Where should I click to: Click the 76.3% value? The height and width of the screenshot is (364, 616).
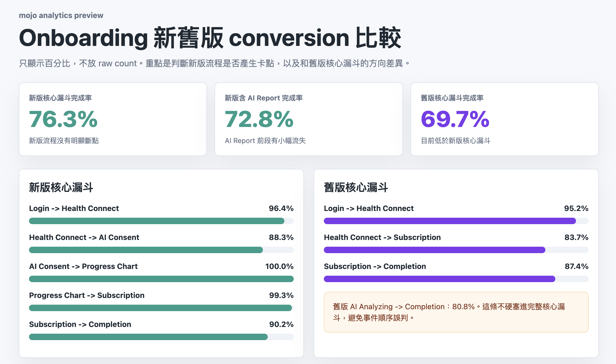pos(63,119)
